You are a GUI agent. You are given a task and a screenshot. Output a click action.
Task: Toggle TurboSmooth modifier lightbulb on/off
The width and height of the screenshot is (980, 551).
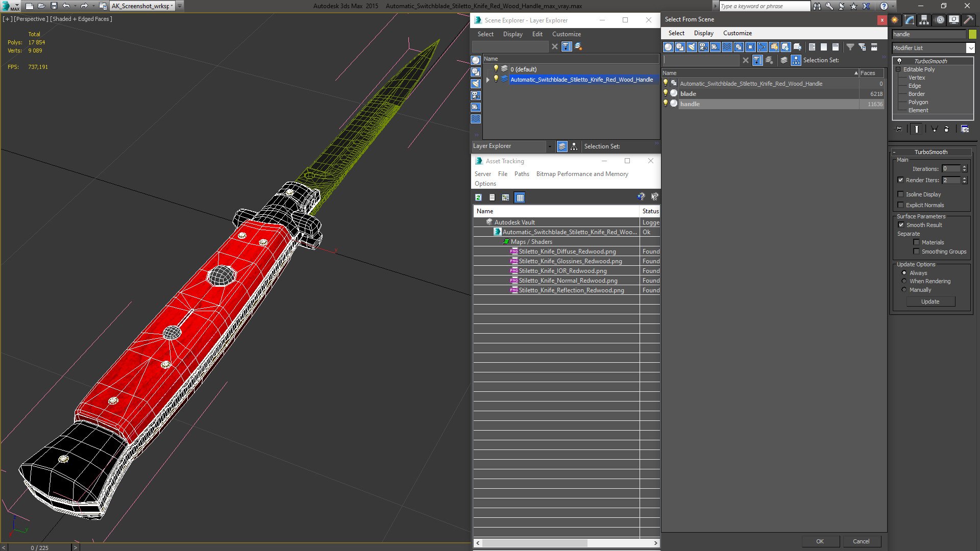[899, 61]
